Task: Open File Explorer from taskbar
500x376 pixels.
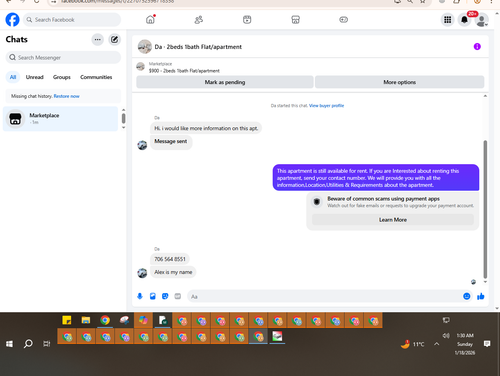Action: pos(86,320)
